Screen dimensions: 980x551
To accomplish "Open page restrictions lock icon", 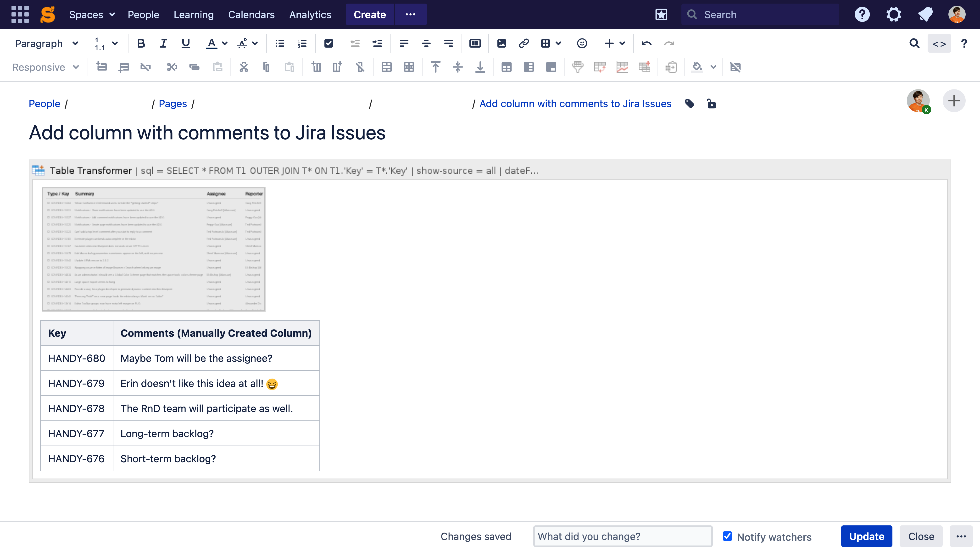I will (x=711, y=103).
